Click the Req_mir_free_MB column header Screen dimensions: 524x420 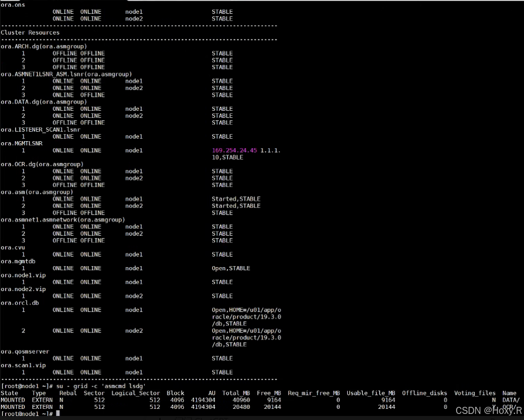pos(314,393)
